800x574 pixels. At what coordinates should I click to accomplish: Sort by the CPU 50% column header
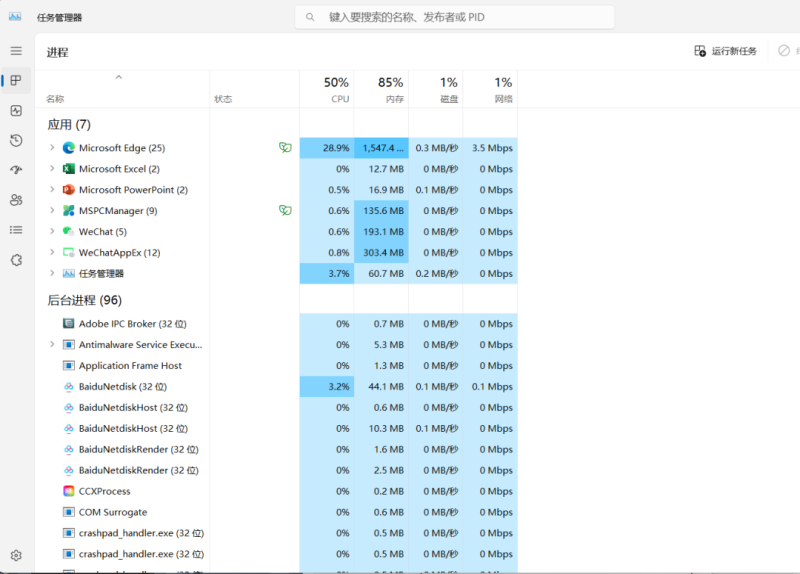tap(327, 90)
